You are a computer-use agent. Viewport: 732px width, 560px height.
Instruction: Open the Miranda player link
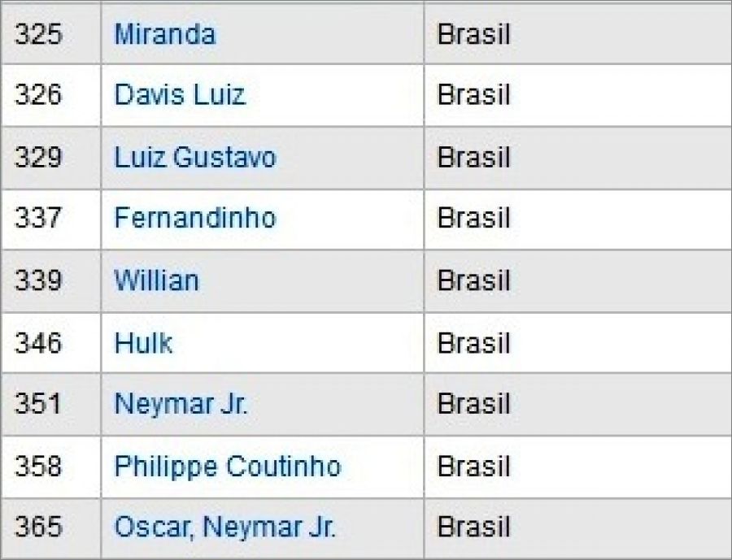click(x=165, y=34)
